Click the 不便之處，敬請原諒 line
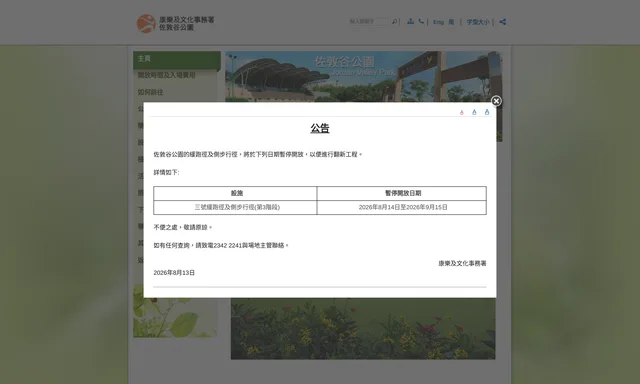The height and width of the screenshot is (384, 640). coord(182,227)
